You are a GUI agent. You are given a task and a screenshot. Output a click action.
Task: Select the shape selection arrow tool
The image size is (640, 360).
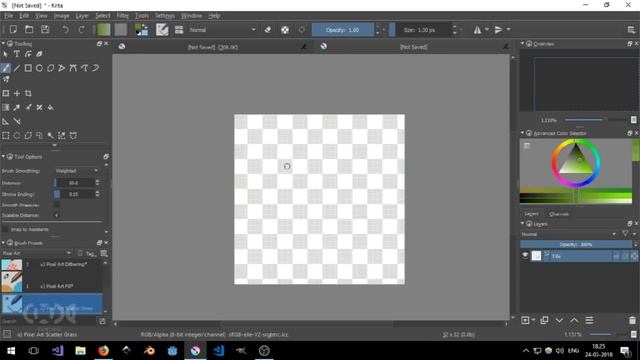(6, 54)
